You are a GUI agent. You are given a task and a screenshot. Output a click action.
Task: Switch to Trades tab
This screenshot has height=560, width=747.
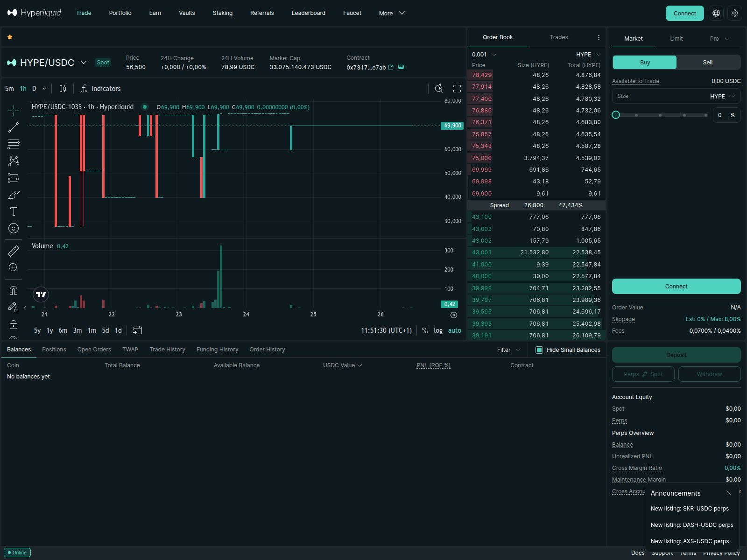pyautogui.click(x=559, y=37)
